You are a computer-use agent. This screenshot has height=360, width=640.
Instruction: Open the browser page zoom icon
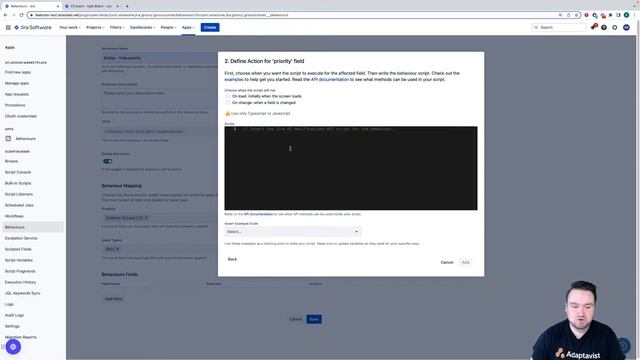[x=560, y=15]
